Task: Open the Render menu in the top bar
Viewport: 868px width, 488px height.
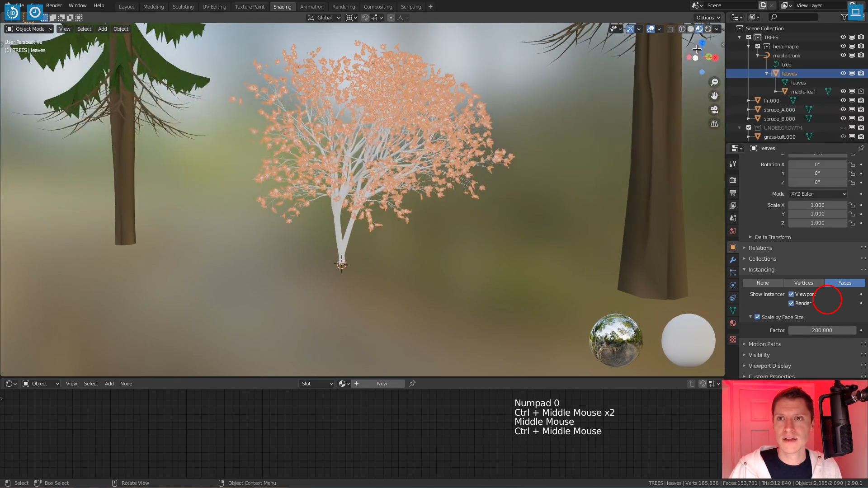Action: coord(54,5)
